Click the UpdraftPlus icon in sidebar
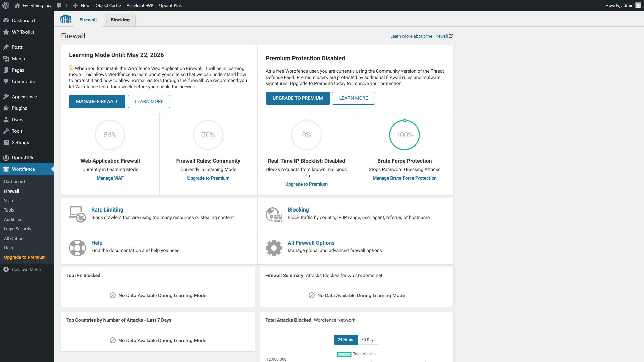Viewport: 644px width, 362px height. 6,158
